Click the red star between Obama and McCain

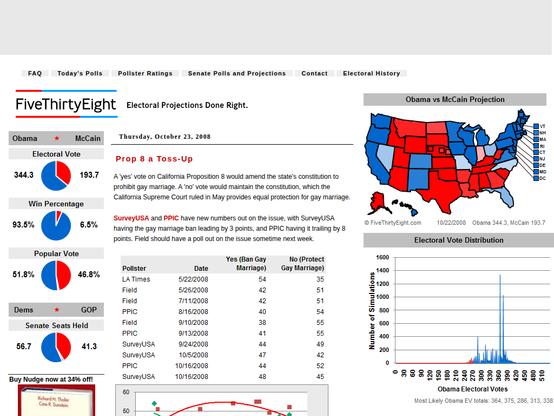pos(57,138)
